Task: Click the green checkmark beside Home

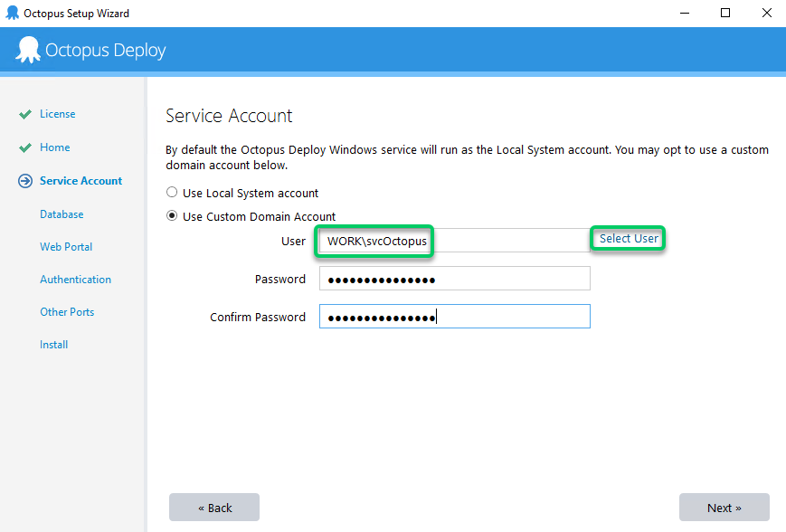Action: pos(25,148)
